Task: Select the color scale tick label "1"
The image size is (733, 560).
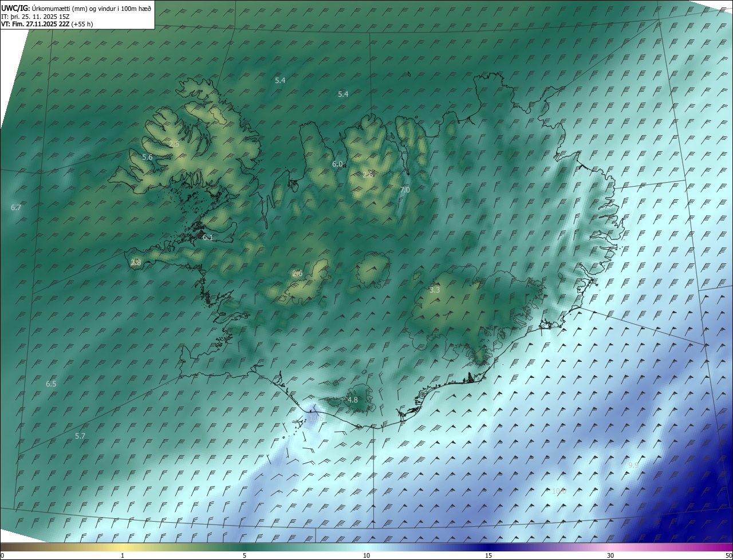Action: (x=123, y=555)
